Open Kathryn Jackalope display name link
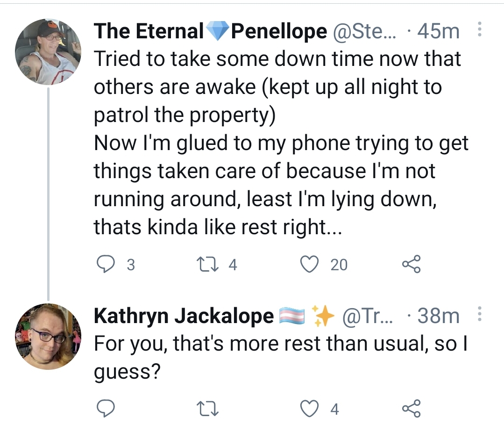The image size is (504, 432). [x=184, y=316]
